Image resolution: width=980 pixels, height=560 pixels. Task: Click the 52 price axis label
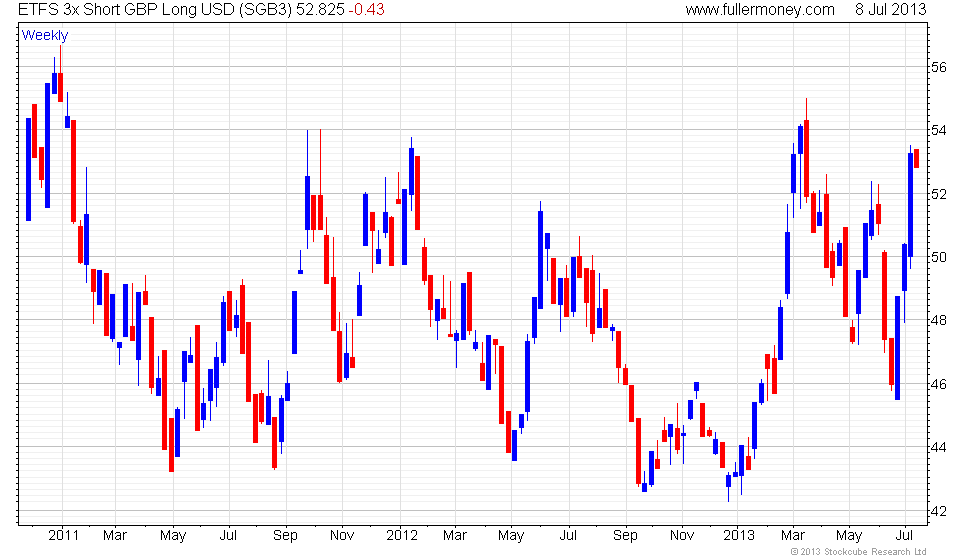point(939,194)
